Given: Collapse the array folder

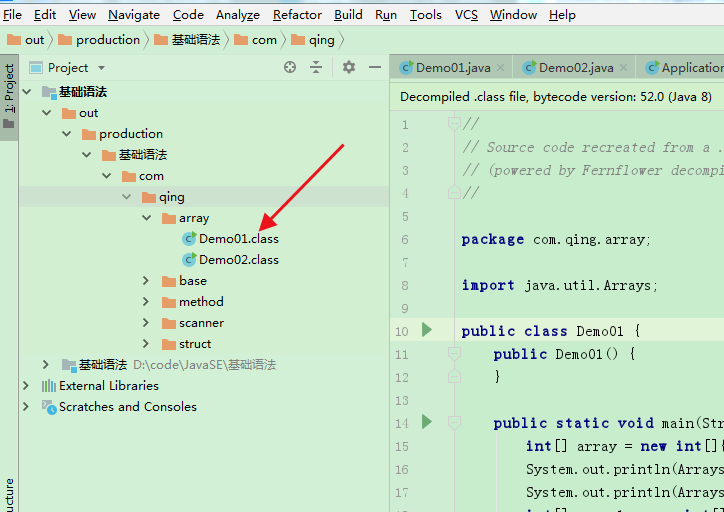Looking at the screenshot, I should 146,217.
